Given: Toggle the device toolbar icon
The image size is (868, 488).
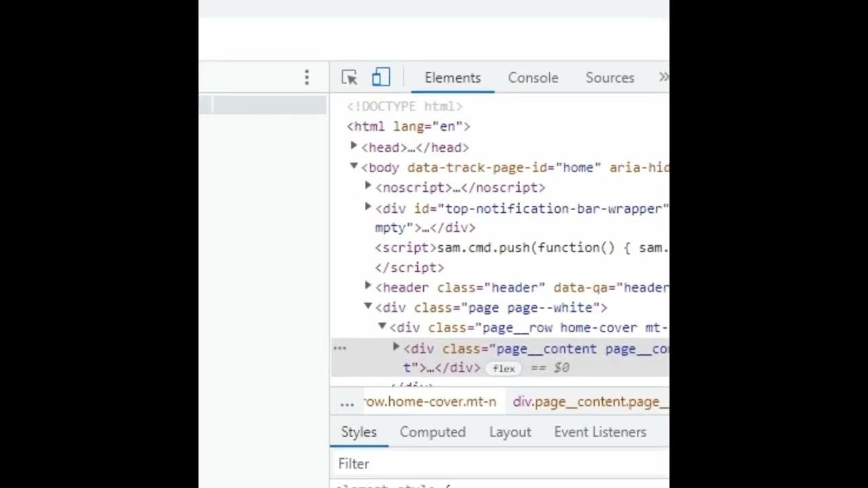Looking at the screenshot, I should click(x=381, y=77).
